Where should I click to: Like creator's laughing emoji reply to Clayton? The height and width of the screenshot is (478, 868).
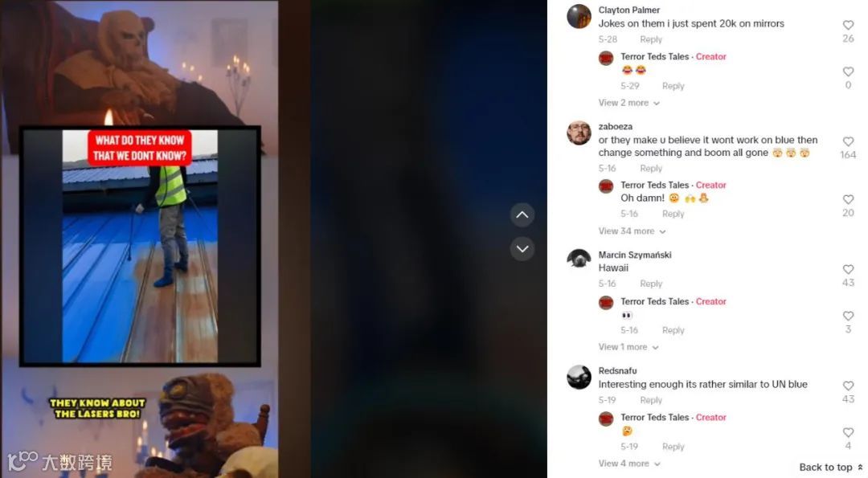[848, 72]
